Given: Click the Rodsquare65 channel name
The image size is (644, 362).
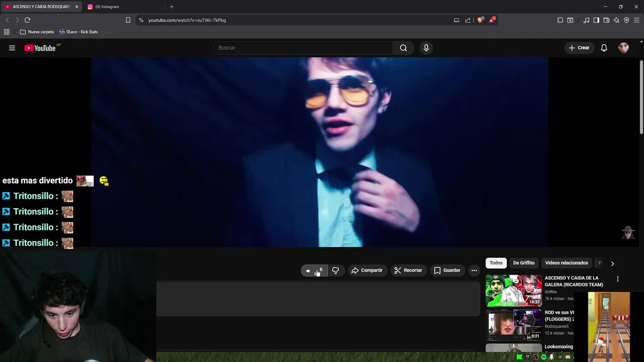Looking at the screenshot, I should pos(556,326).
